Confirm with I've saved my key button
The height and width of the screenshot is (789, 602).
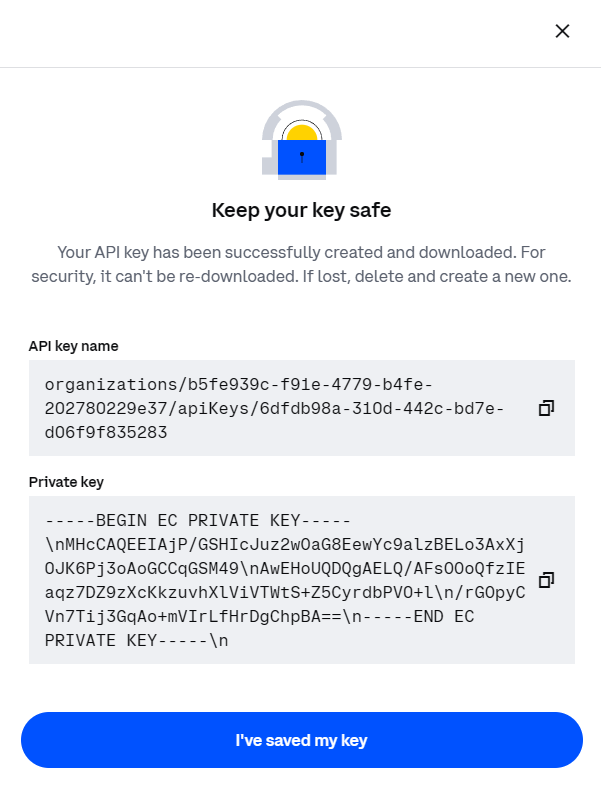pyautogui.click(x=302, y=740)
